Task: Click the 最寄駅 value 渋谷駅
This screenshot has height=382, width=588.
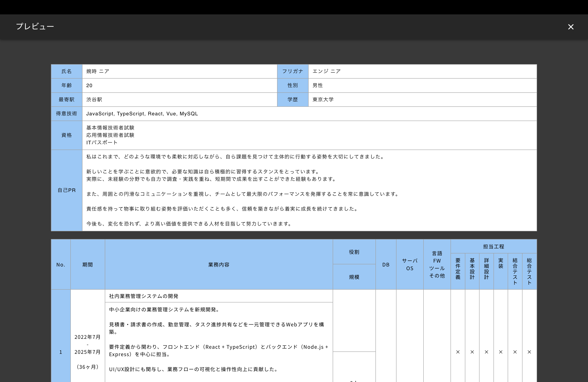Action: tap(94, 100)
